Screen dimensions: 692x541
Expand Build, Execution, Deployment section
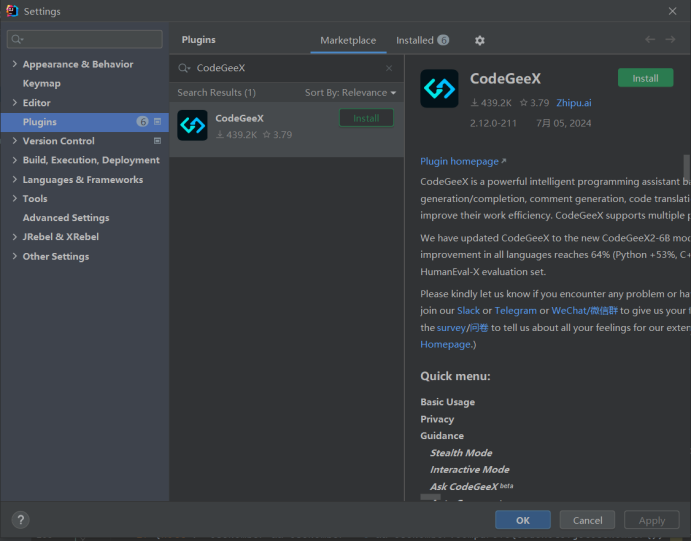[15, 160]
